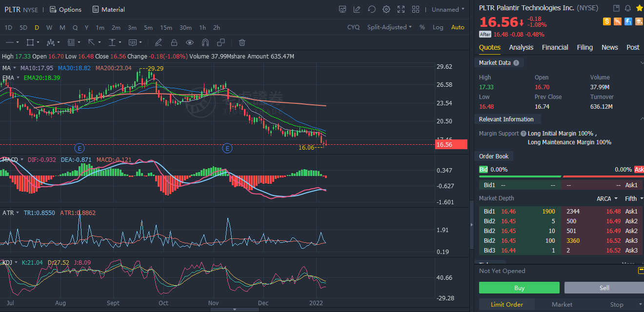Open multi-chart grid layout icon
The width and height of the screenshot is (644, 312).
[416, 9]
